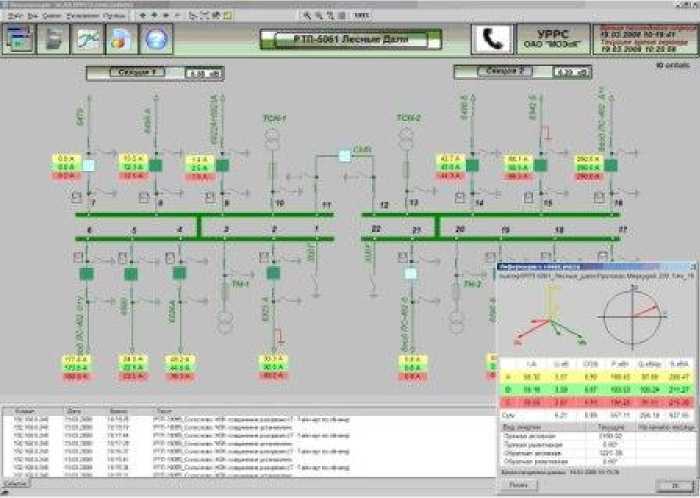Click the Секция 1 label
The height and width of the screenshot is (498, 700).
(138, 72)
